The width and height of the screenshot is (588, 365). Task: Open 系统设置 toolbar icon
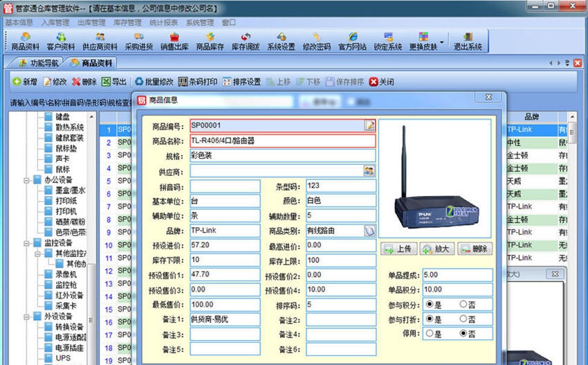coord(282,42)
